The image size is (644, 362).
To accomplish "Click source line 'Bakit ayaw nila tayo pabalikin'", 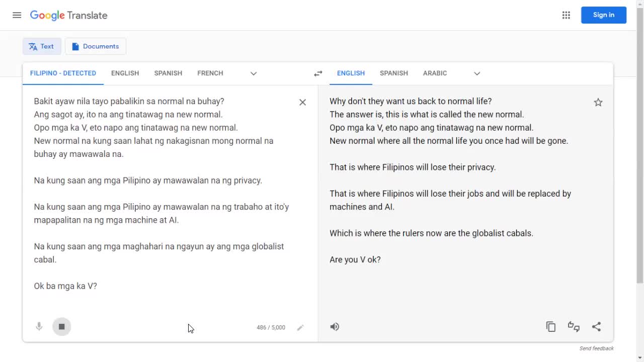I will click(x=129, y=101).
